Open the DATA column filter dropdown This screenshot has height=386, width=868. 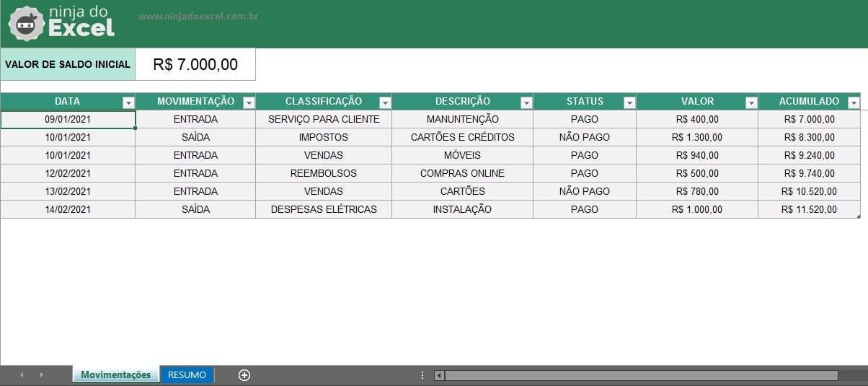[128, 102]
